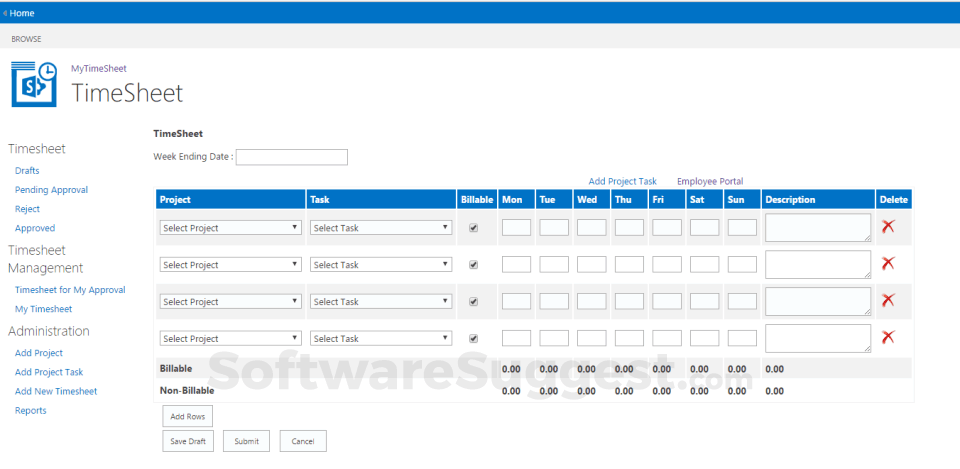This screenshot has height=469, width=960.
Task: Click the Add Rows button
Action: (187, 416)
